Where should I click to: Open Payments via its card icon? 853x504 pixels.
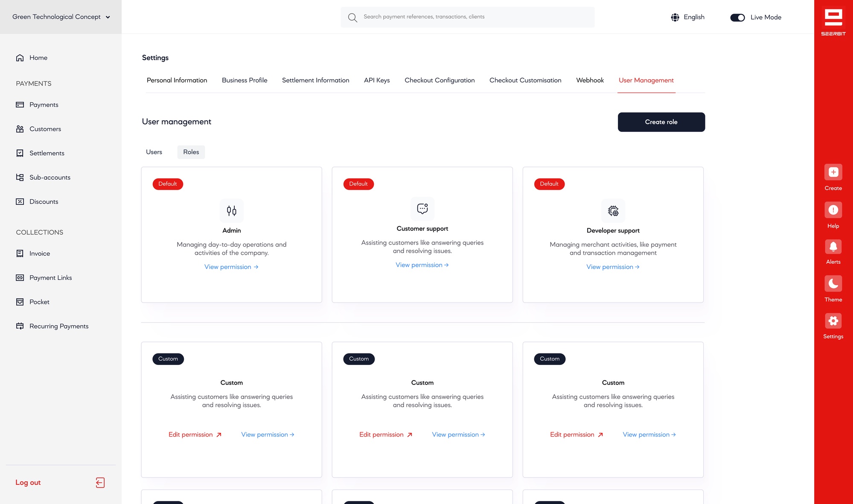click(x=20, y=105)
